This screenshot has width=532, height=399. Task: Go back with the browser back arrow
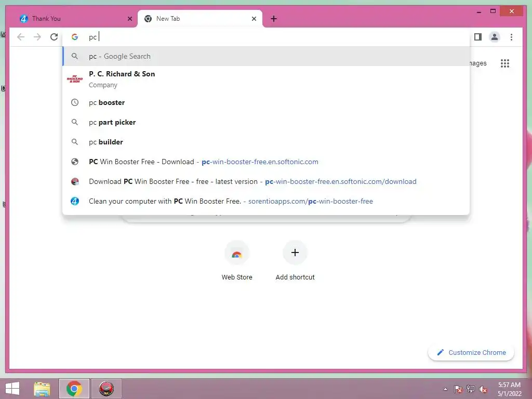click(21, 37)
